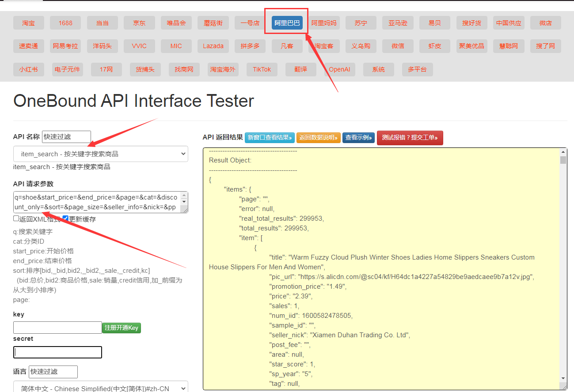The image size is (574, 392).
Task: Select the 亚马逊 platform
Action: click(398, 23)
